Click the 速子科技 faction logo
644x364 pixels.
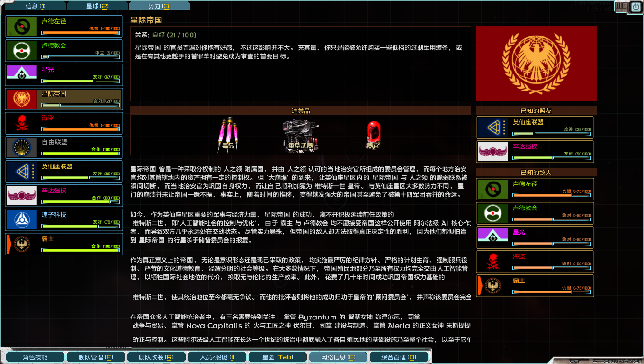(21, 219)
